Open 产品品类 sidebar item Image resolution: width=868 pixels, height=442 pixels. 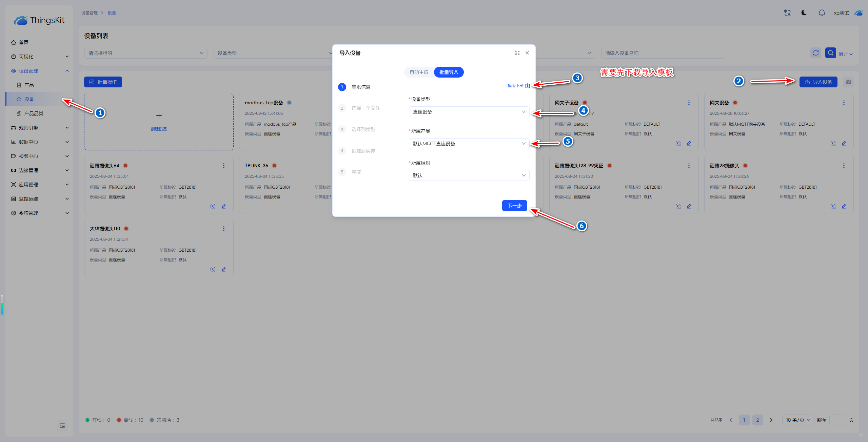tap(34, 113)
